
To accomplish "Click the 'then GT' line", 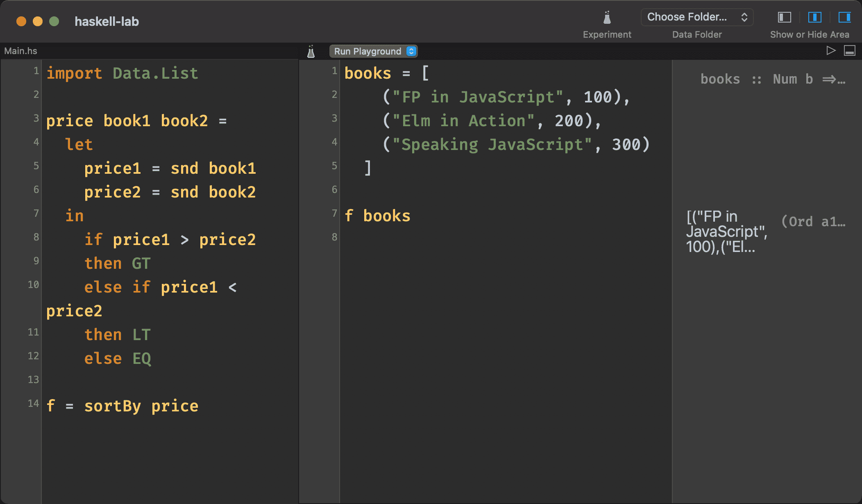I will tap(118, 263).
